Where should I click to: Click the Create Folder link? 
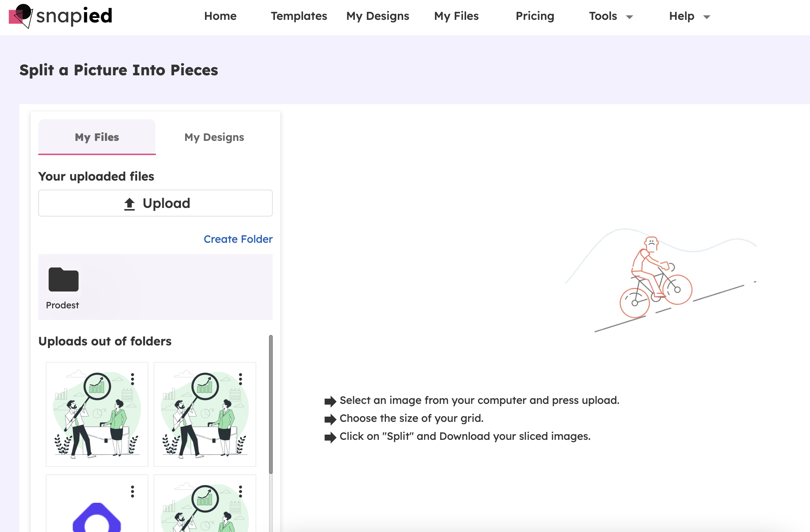pyautogui.click(x=238, y=239)
